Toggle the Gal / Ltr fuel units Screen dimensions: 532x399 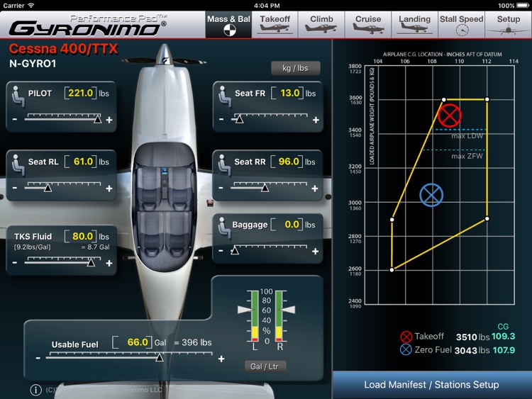coord(265,366)
